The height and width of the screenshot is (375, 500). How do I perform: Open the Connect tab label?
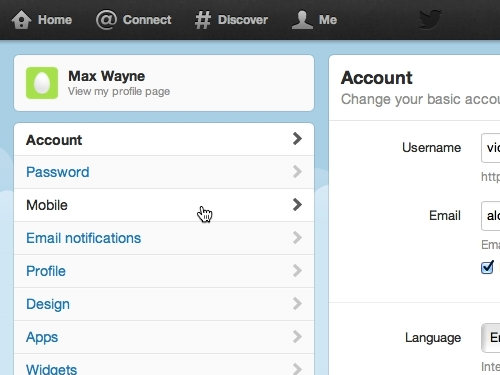[x=147, y=20]
